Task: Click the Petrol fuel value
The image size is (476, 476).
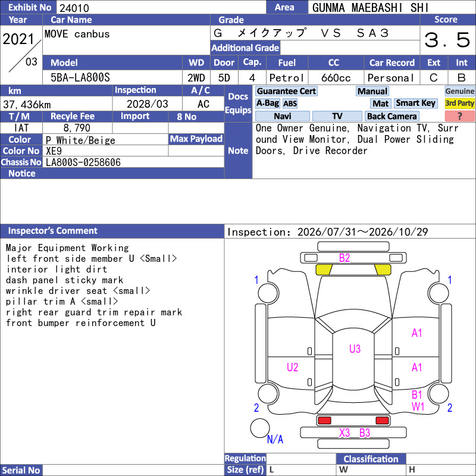Action: [287, 78]
